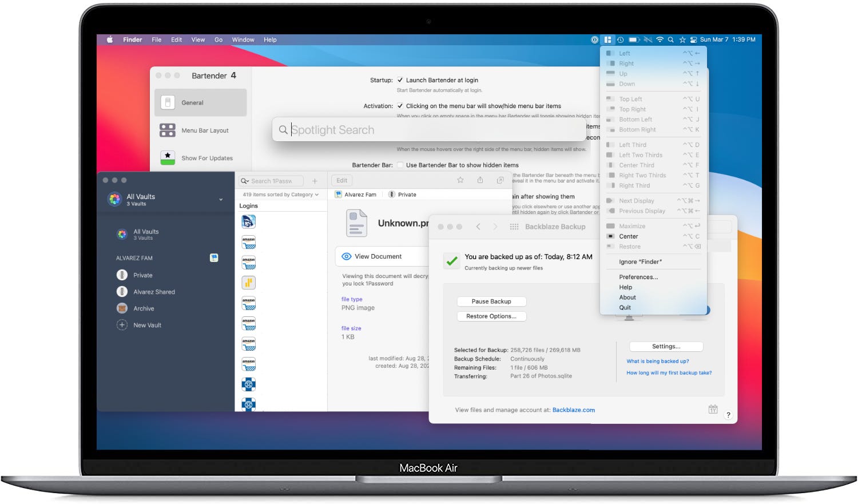Open the Archive vault

click(136, 308)
